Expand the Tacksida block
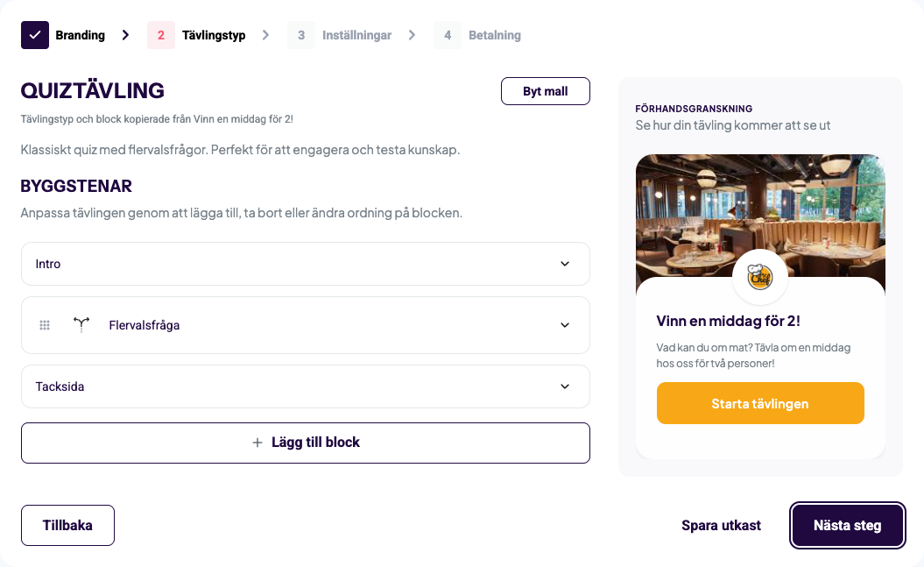924x567 pixels. click(565, 386)
